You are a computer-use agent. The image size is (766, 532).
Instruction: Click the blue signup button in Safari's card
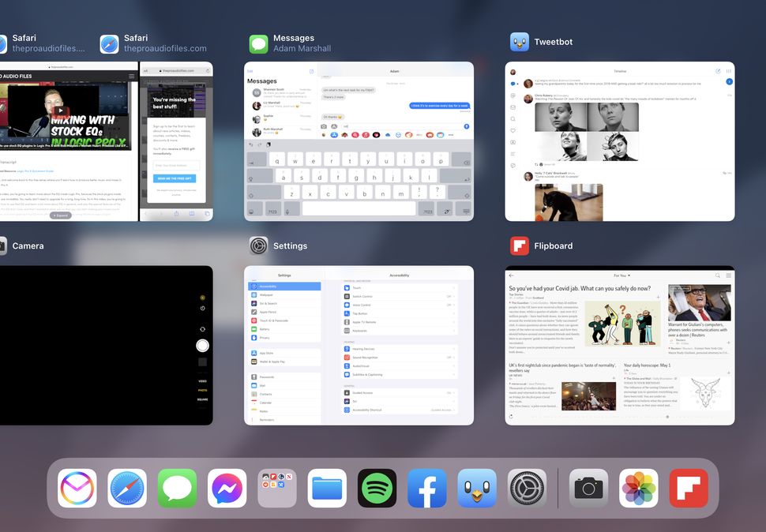[175, 178]
